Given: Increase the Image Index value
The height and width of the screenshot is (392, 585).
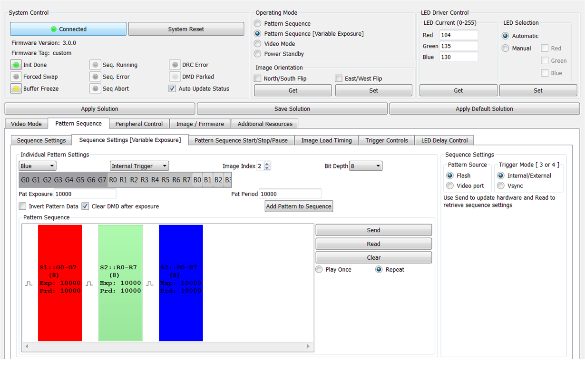Looking at the screenshot, I should point(267,164).
